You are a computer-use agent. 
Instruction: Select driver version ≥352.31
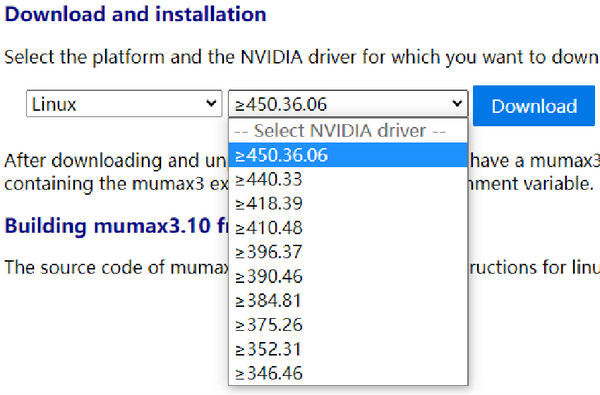(x=348, y=349)
